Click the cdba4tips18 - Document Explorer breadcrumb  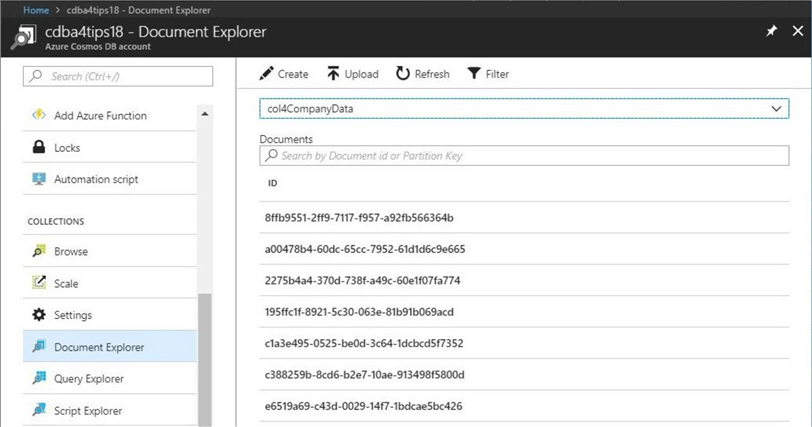[x=138, y=10]
